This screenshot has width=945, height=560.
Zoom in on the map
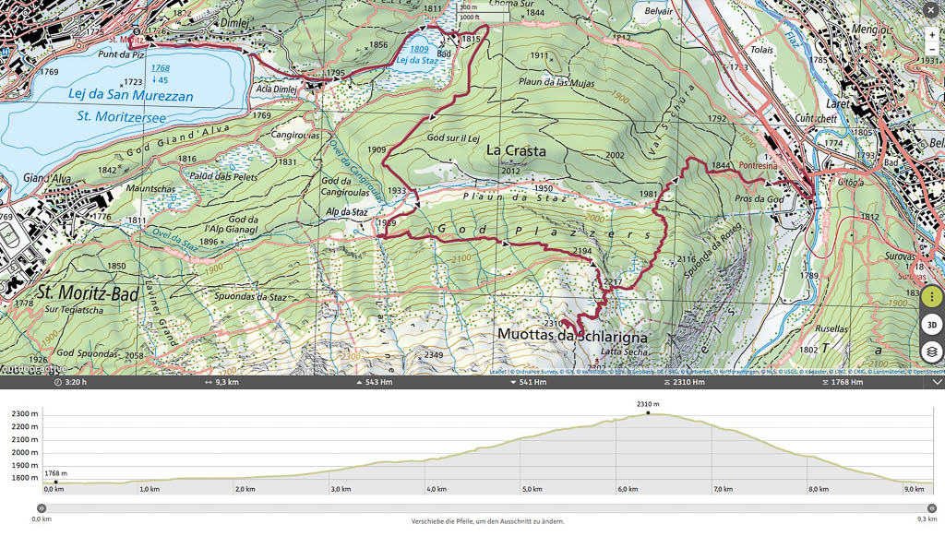point(932,35)
